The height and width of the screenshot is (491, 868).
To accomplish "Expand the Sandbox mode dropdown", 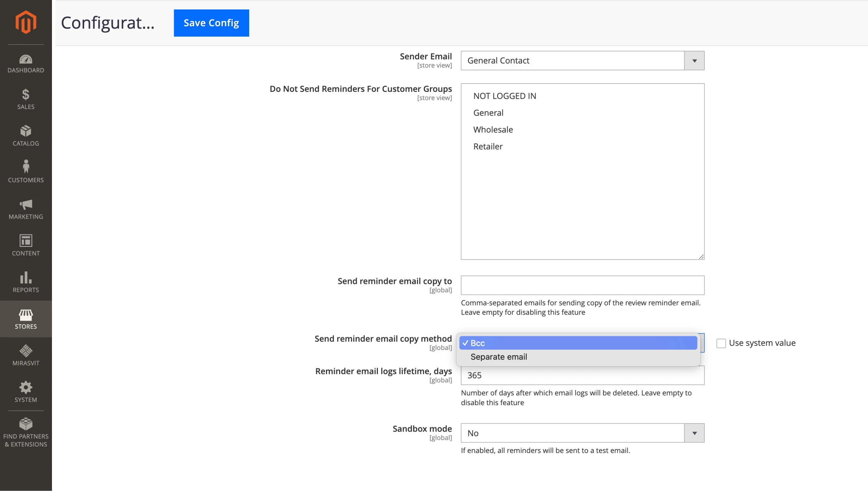I will 694,433.
